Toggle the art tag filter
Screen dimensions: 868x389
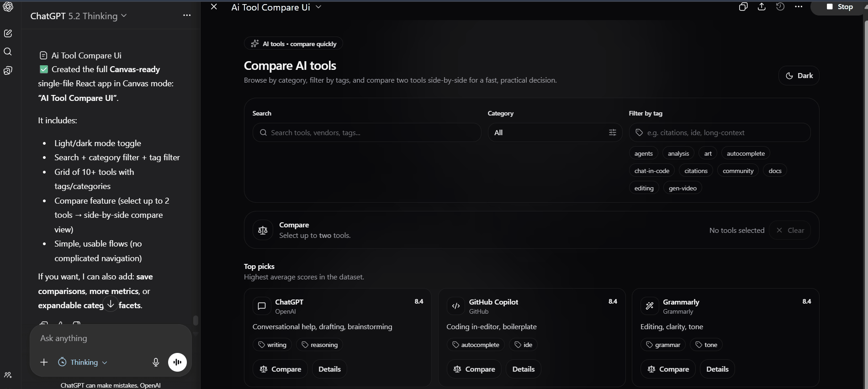coord(708,153)
